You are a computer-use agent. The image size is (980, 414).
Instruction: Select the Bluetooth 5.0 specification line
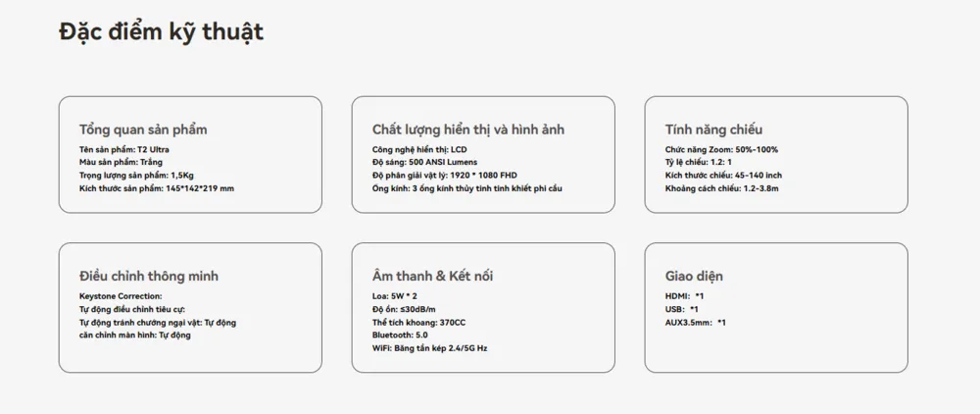click(400, 335)
